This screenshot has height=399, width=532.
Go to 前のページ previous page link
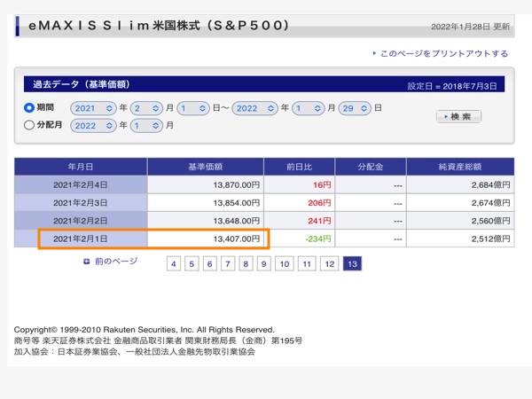point(116,262)
